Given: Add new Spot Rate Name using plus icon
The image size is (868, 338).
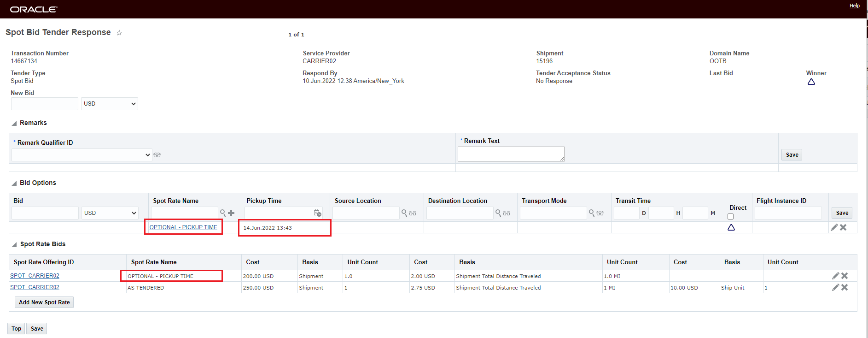Looking at the screenshot, I should (231, 213).
